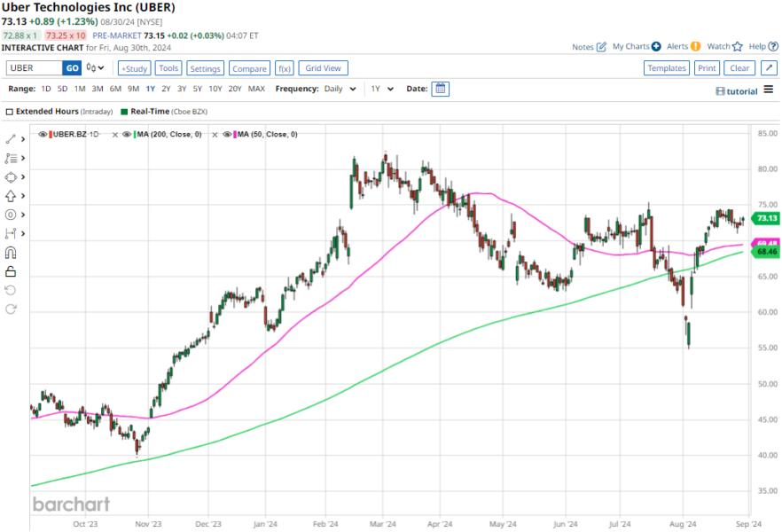This screenshot has width=782, height=532.
Task: Switch to Grid View
Action: 323,68
